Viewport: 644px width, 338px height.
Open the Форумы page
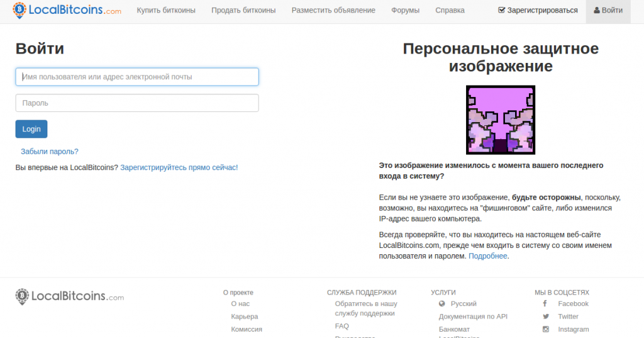(x=406, y=10)
